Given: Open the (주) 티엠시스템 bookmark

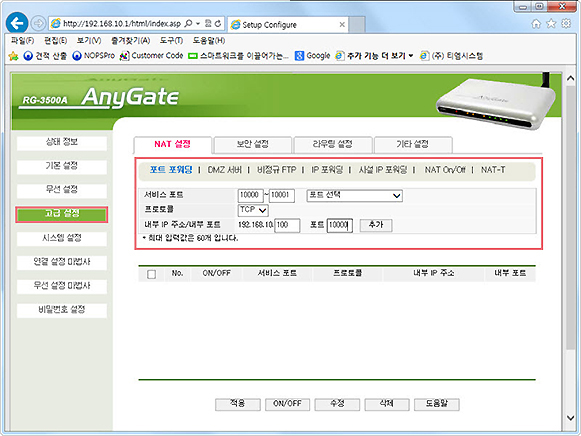Looking at the screenshot, I should [451, 56].
